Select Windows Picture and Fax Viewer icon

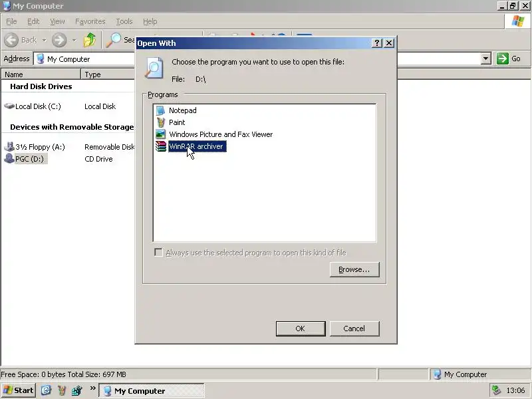pyautogui.click(x=160, y=134)
